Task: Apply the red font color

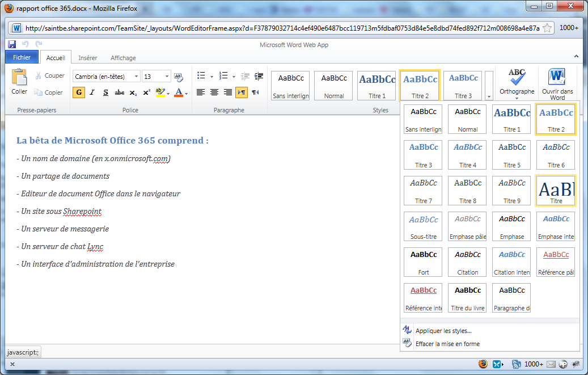Action: [x=179, y=92]
